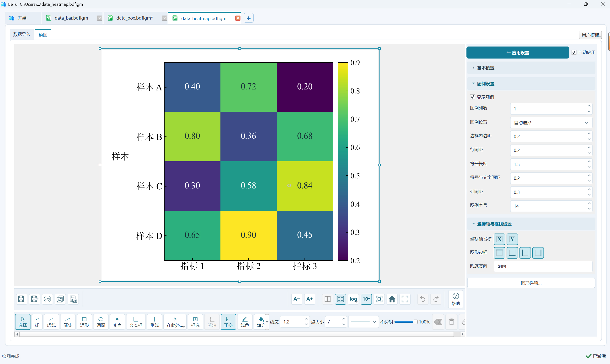Toggle the X axis name button
Image resolution: width=610 pixels, height=364 pixels.
point(499,239)
